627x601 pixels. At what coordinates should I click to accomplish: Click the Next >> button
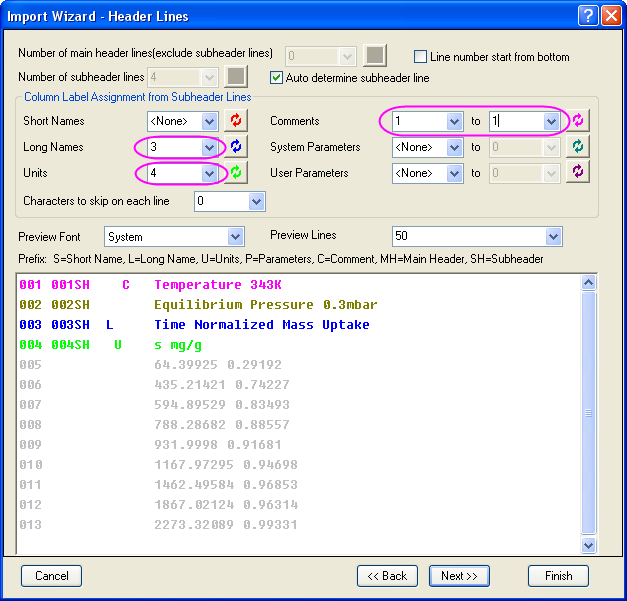click(459, 576)
